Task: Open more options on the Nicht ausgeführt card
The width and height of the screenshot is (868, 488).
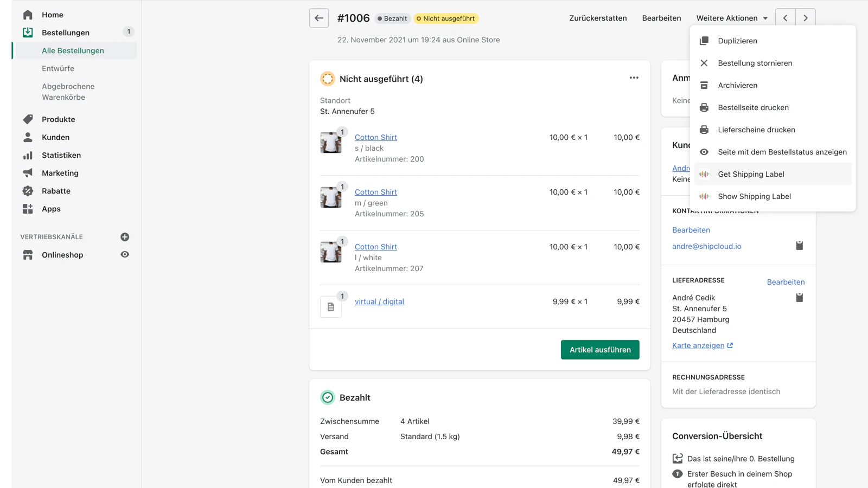Action: click(x=634, y=78)
